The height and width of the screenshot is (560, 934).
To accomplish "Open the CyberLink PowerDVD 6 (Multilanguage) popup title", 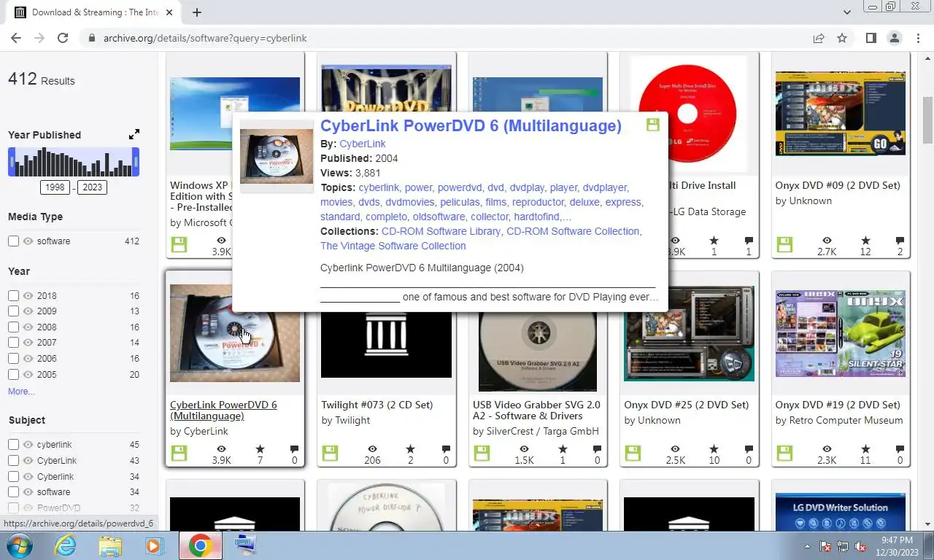I will click(471, 125).
